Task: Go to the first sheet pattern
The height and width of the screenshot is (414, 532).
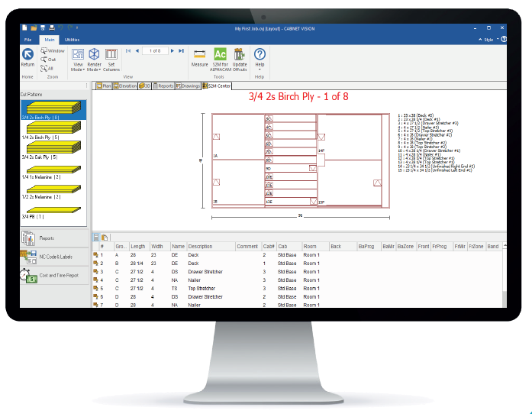Action: click(x=128, y=50)
